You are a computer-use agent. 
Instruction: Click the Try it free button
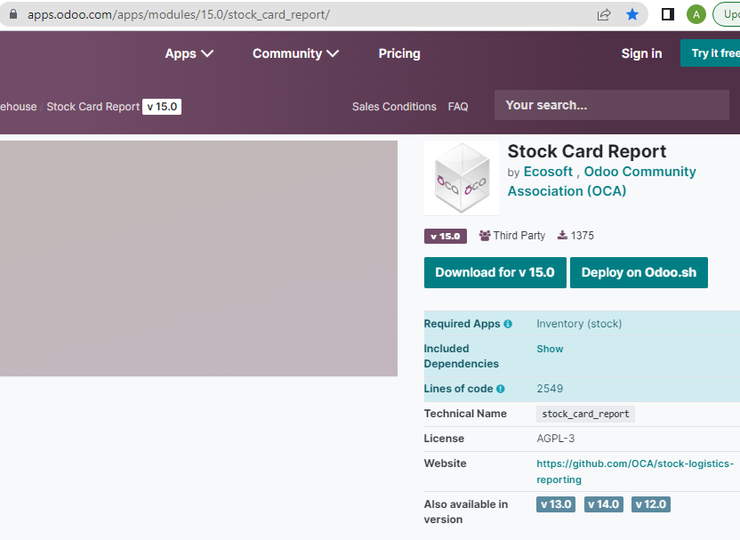(710, 53)
